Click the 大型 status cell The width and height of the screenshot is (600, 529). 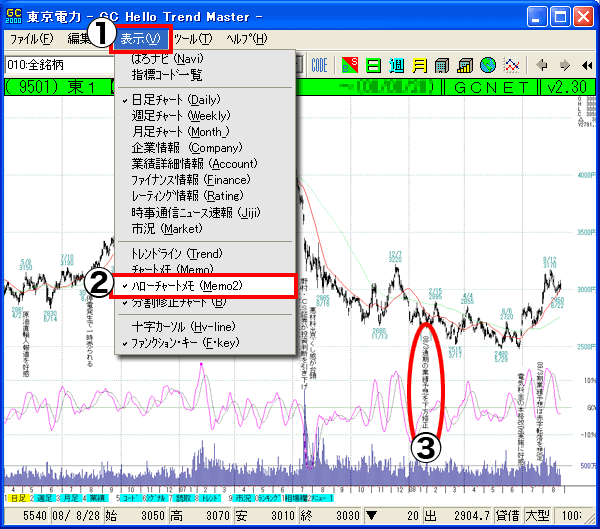[x=538, y=516]
